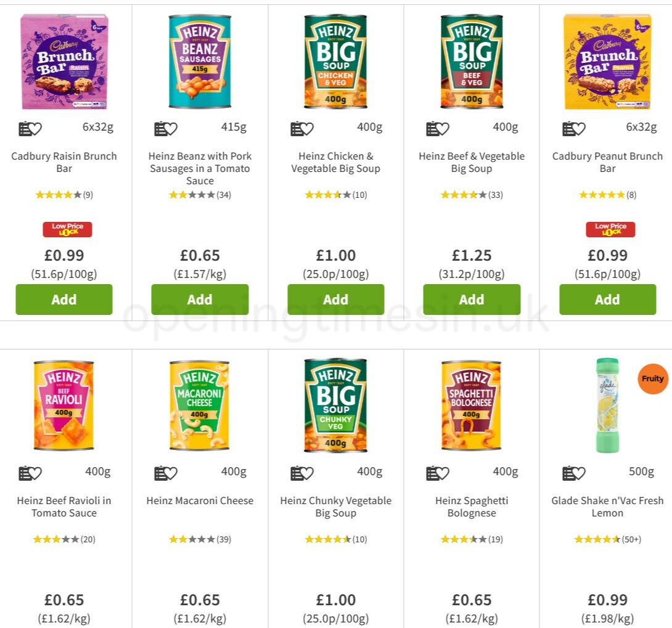Viewport: 672px width, 628px height.
Task: Click the favourites list icon for Heinz Chicken & Vegetable Big Soup
Action: click(301, 128)
